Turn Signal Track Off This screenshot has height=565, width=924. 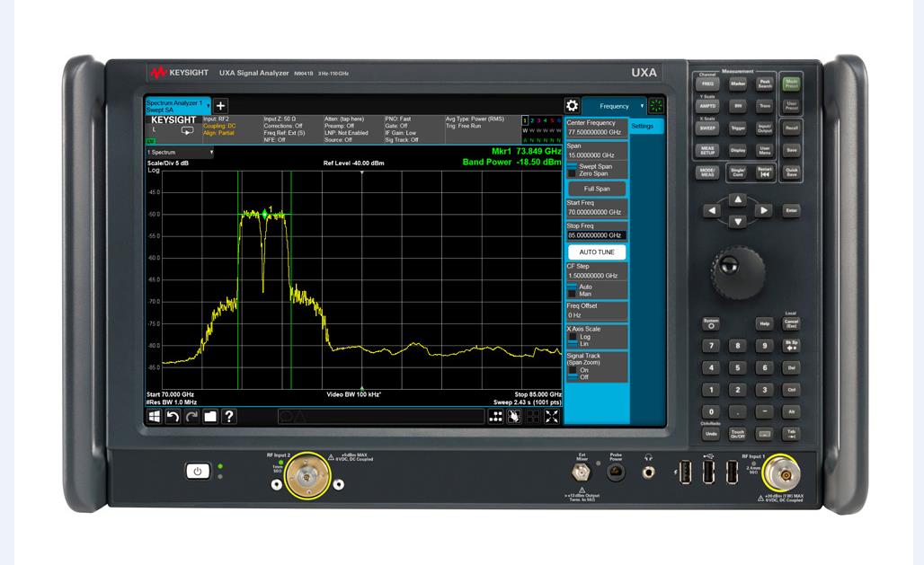tap(578, 377)
